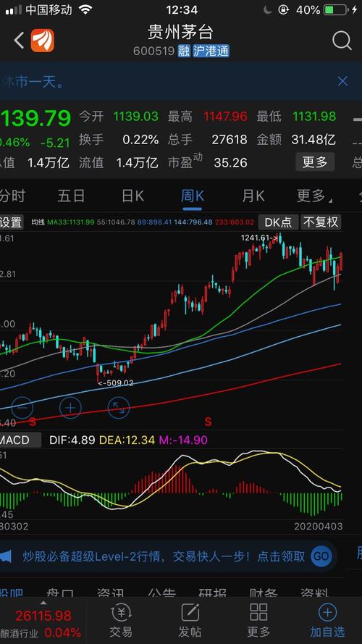Dismiss the market-closed notice banner
The width and height of the screenshot is (362, 644).
(x=342, y=81)
